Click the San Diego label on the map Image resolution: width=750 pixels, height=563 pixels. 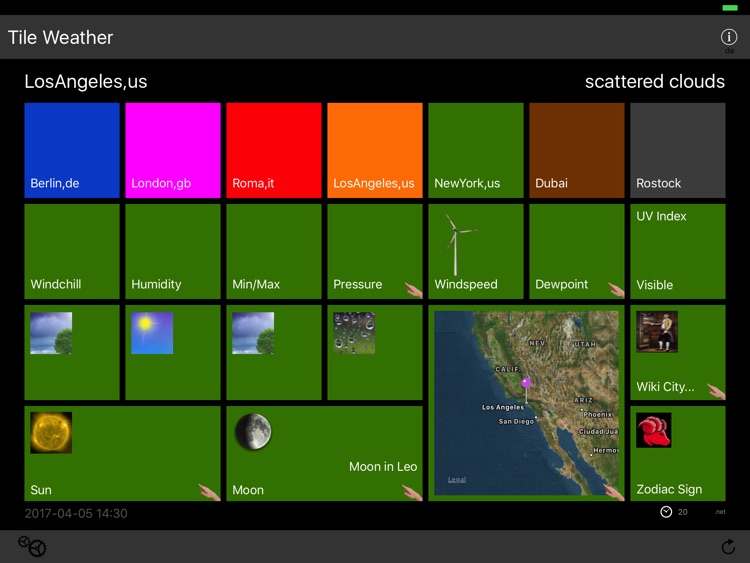pyautogui.click(x=516, y=421)
